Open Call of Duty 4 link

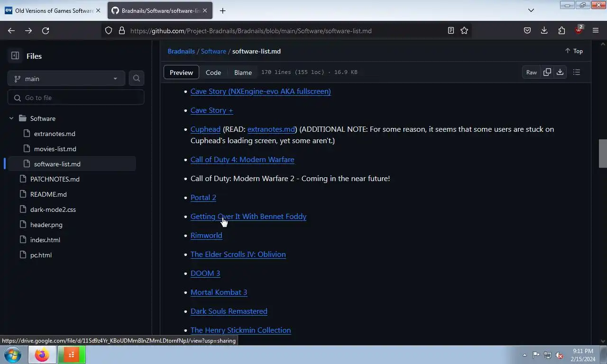242,159
